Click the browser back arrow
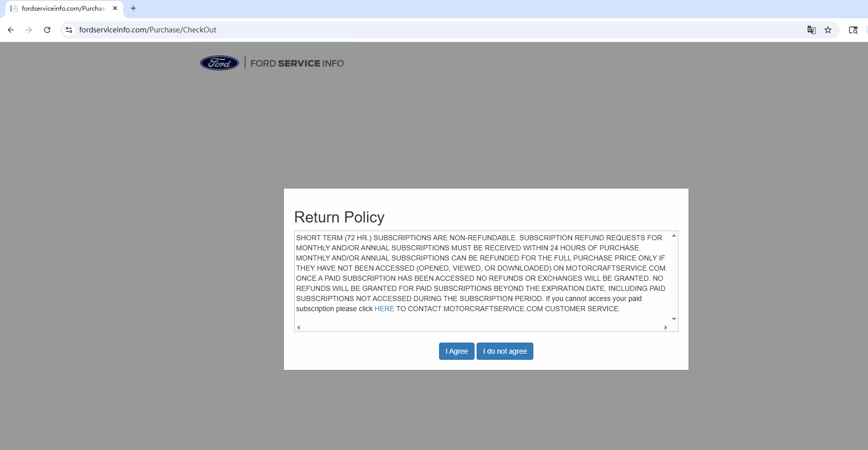Screen dimensions: 868x450 point(11,30)
